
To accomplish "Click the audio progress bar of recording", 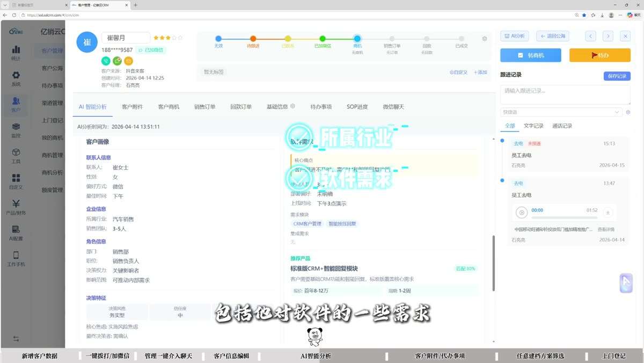I will tap(564, 217).
